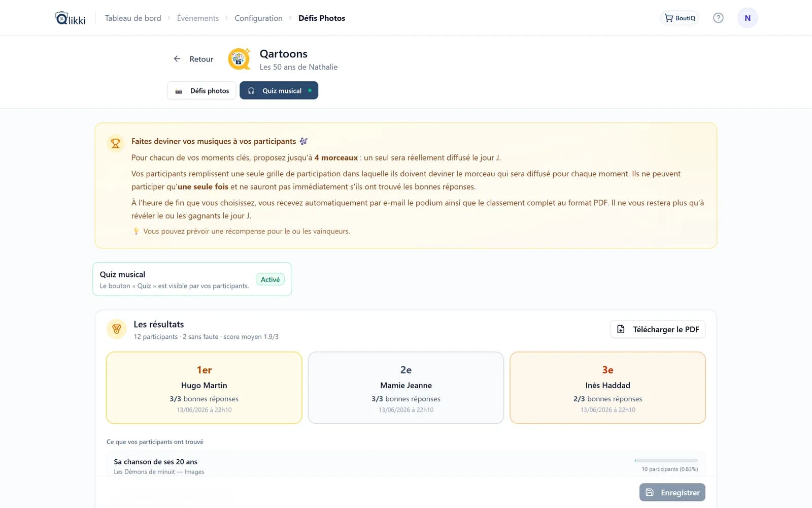Open the help question mark icon
The image size is (812, 508).
pyautogui.click(x=718, y=18)
